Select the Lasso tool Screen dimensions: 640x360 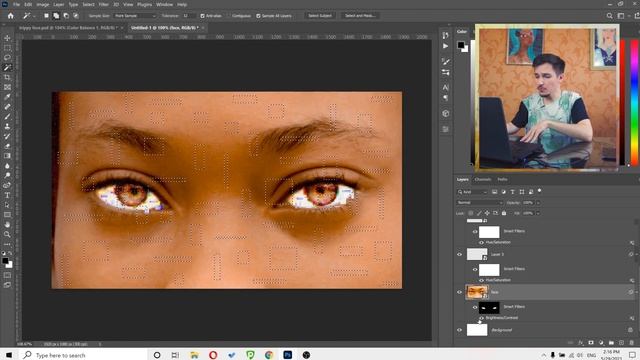pos(7,58)
